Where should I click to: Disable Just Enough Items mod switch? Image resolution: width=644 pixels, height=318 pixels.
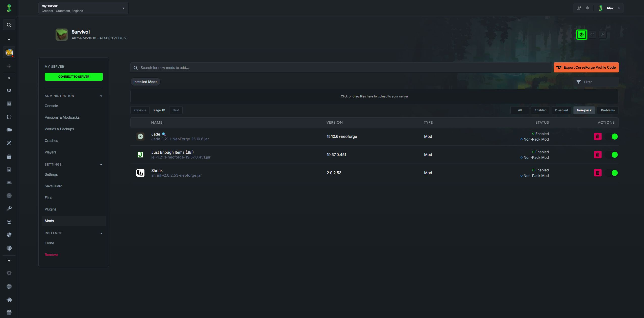pos(611,155)
